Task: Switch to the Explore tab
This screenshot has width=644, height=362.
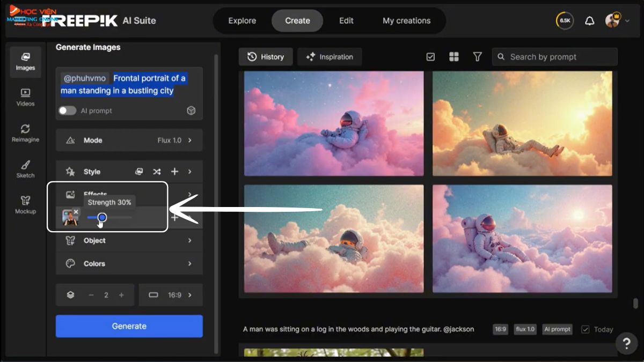Action: (242, 21)
